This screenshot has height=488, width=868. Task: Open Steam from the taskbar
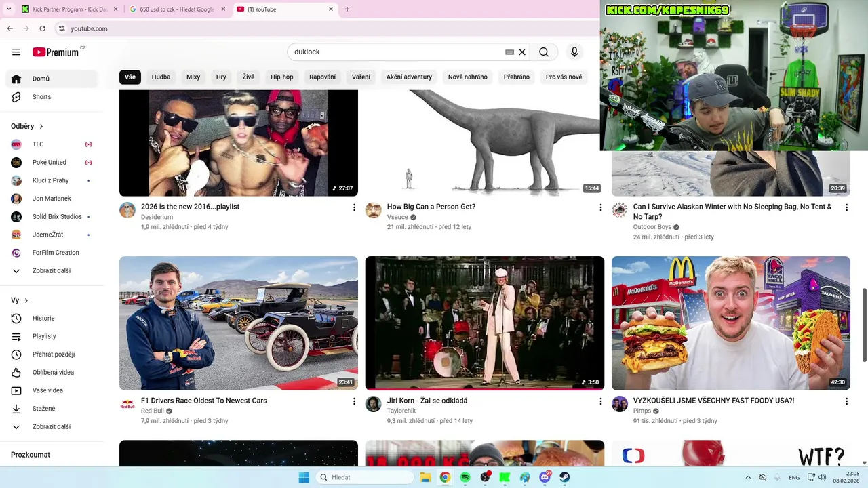[565, 477]
